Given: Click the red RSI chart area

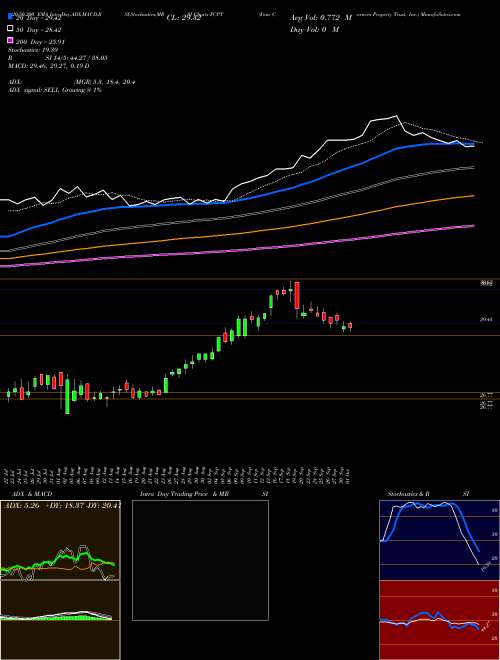Looking at the screenshot, I should [x=439, y=620].
